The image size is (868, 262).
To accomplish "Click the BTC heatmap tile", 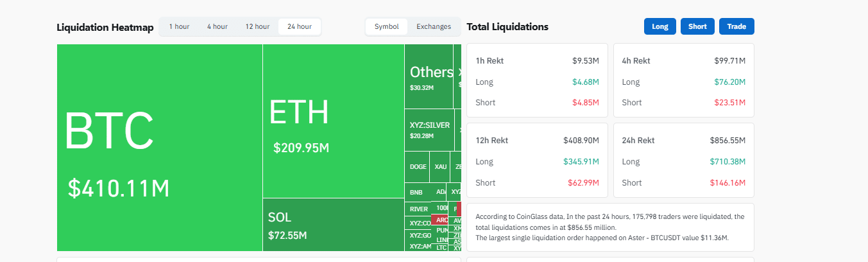I will 159,148.
